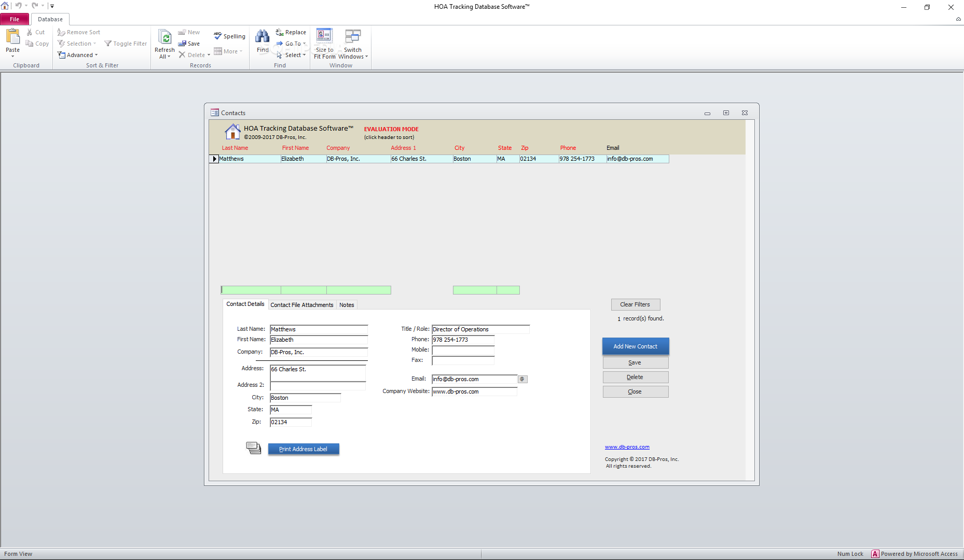Viewport: 964px width, 560px height.
Task: Open the File tab
Action: tap(15, 19)
